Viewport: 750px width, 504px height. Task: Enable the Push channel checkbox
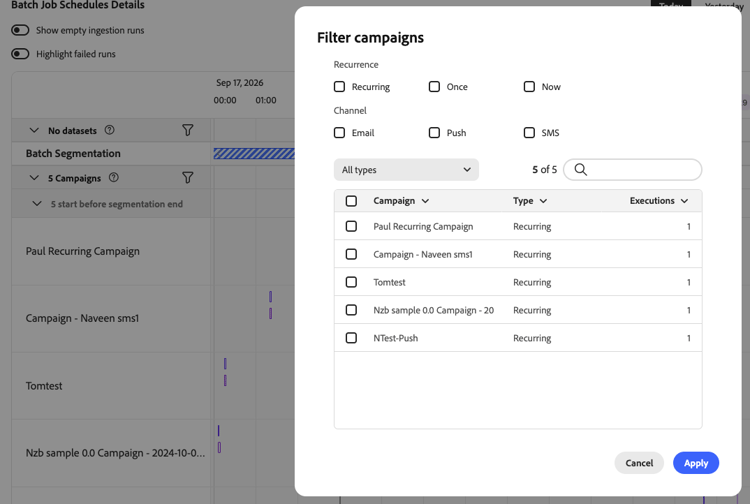434,132
